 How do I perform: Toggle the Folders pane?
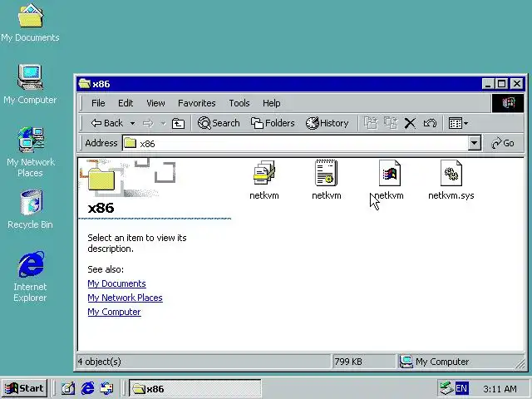(x=273, y=123)
